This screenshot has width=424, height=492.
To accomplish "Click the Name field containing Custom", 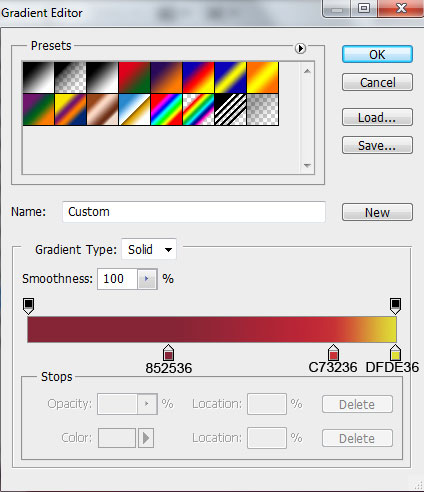I will tap(194, 212).
